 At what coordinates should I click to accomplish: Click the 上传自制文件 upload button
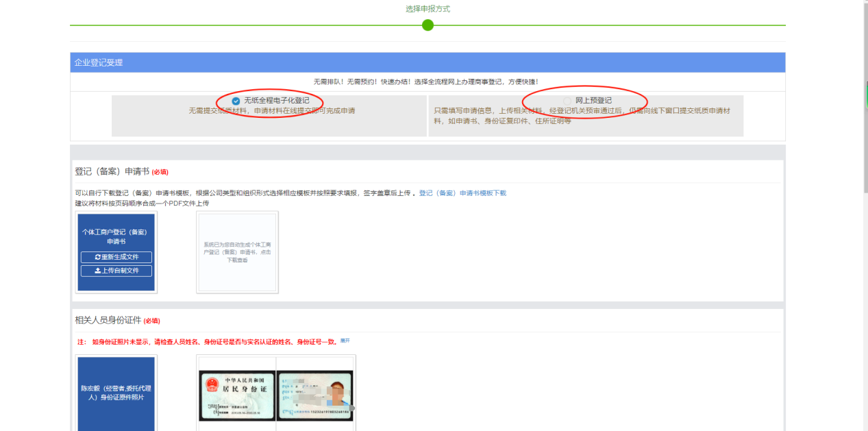tap(116, 271)
